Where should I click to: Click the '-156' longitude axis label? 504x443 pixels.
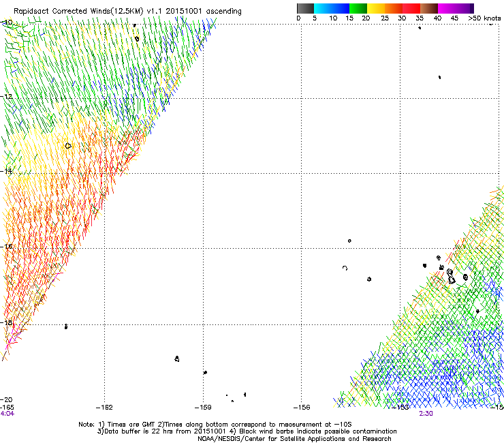[x=302, y=408]
